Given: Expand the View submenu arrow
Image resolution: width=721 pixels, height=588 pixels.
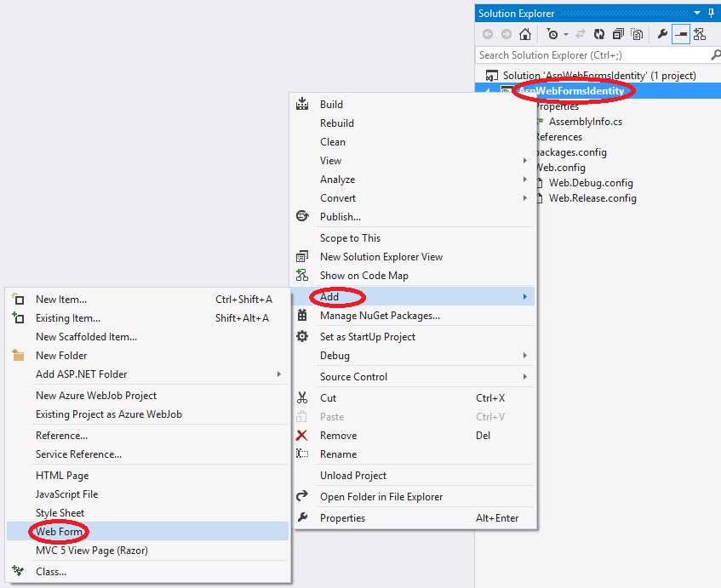Looking at the screenshot, I should click(525, 161).
